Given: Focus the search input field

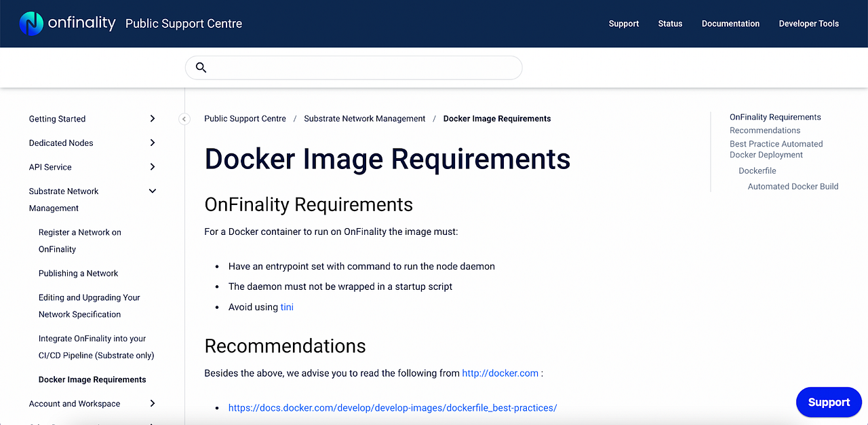Looking at the screenshot, I should 353,67.
